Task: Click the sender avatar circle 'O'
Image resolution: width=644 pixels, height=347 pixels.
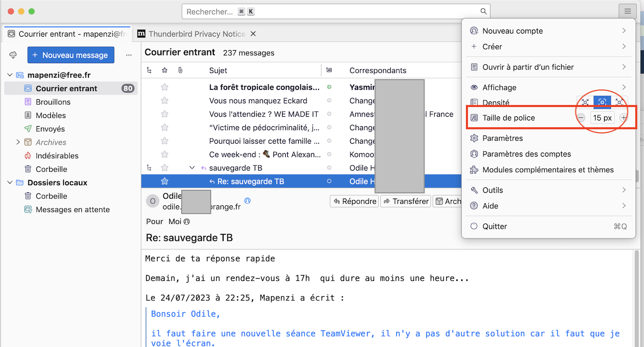Action: click(153, 201)
